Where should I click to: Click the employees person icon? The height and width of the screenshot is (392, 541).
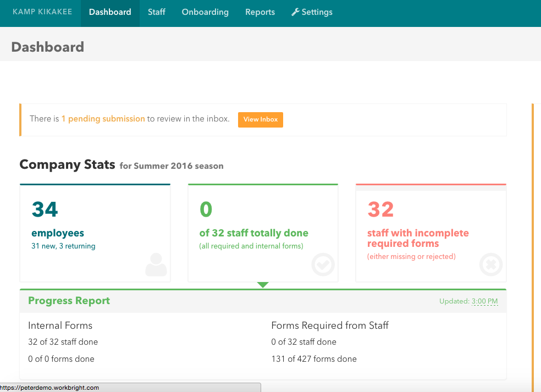pyautogui.click(x=156, y=264)
